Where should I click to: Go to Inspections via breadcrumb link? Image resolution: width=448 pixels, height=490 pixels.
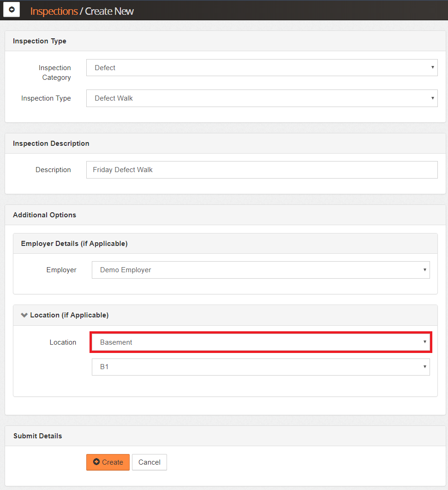pos(54,11)
